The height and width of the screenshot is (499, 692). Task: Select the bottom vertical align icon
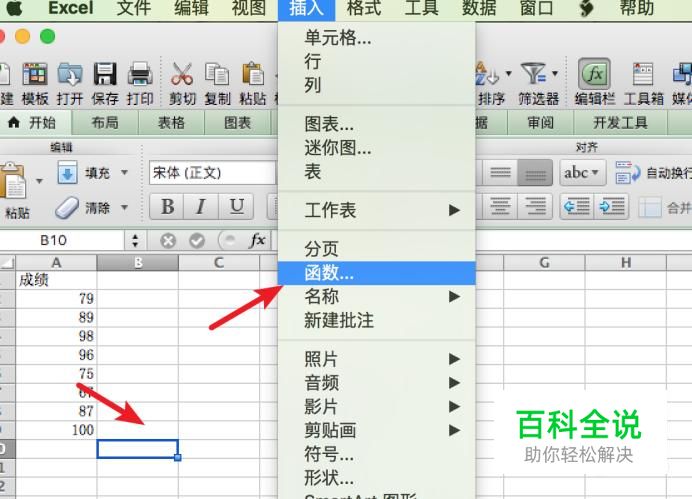point(535,173)
